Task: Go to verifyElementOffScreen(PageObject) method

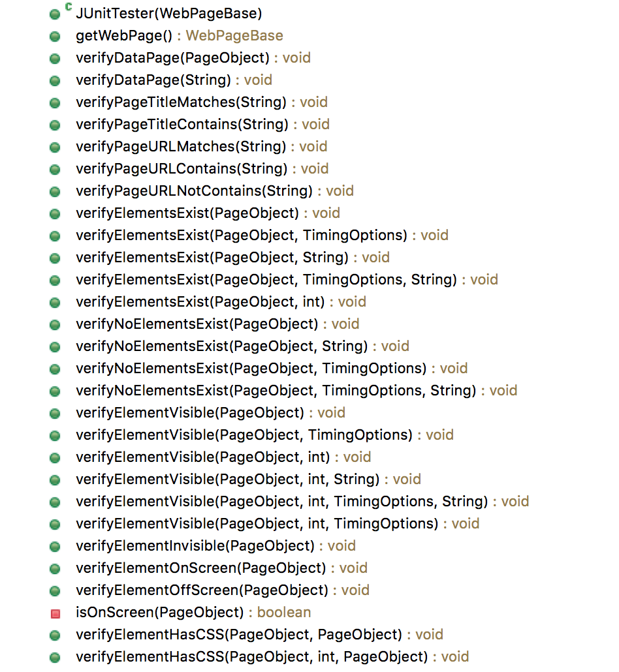Action: pyautogui.click(x=223, y=590)
